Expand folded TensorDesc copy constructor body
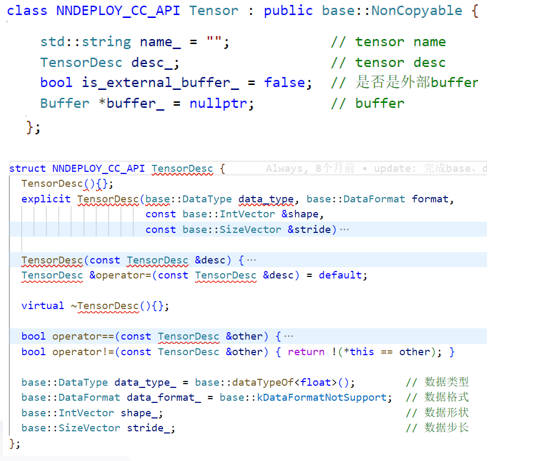Screen dimensions: 533x461 coord(252,260)
